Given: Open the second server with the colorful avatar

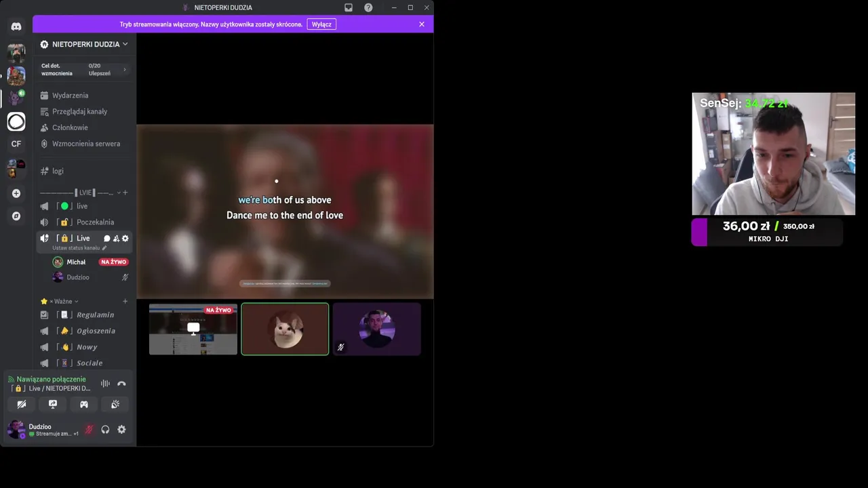Looking at the screenshot, I should (16, 76).
